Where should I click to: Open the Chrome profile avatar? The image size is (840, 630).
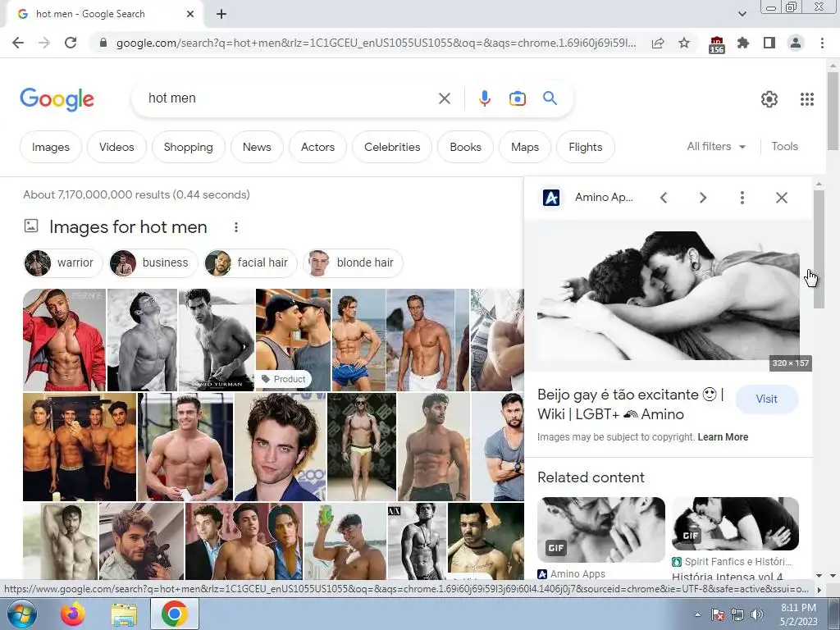(796, 43)
